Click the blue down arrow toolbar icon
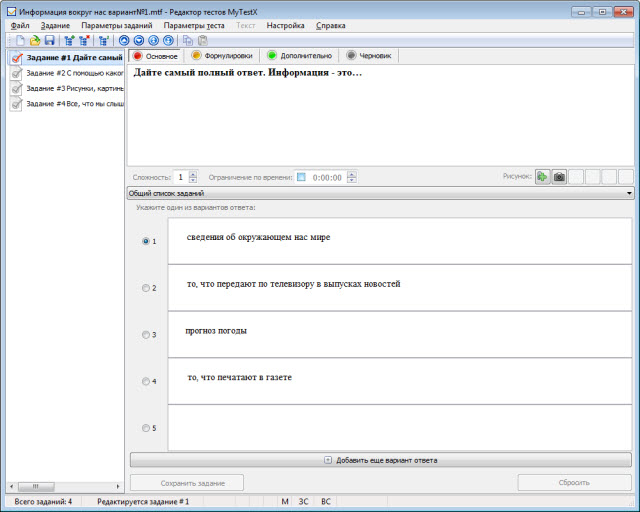The height and width of the screenshot is (512, 640). pos(138,41)
